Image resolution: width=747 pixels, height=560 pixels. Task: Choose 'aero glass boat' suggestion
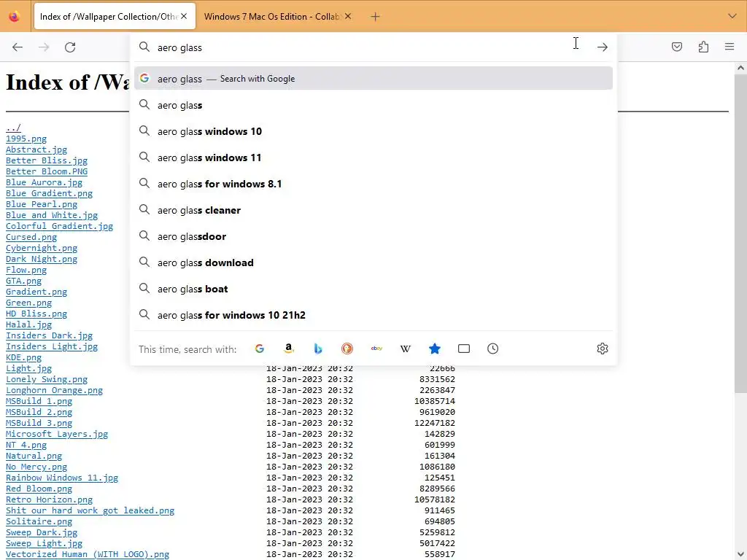(373, 289)
